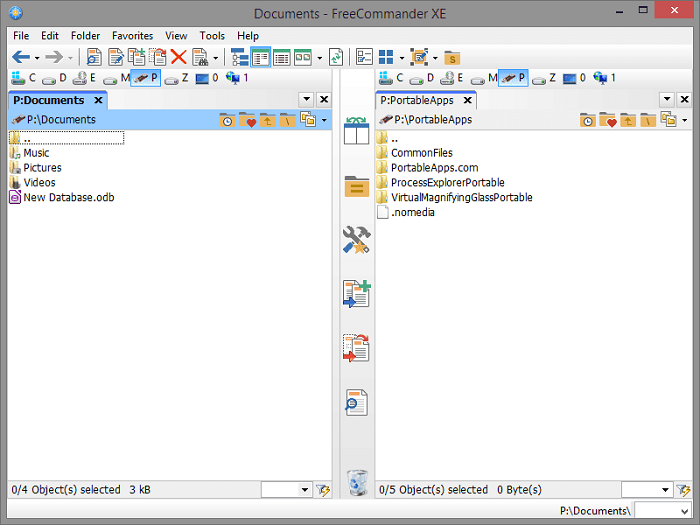Open network item 1 in the right drive bar

(605, 78)
